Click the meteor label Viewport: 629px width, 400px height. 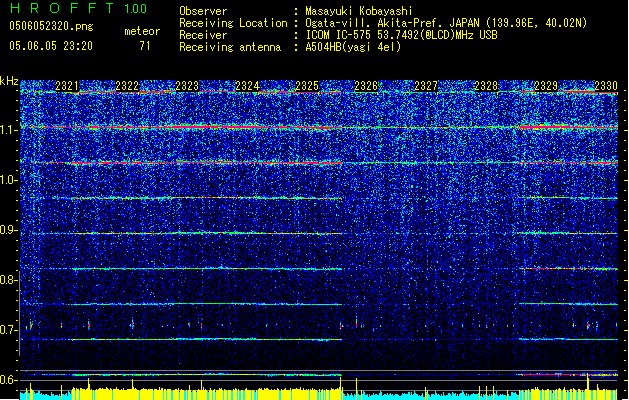pyautogui.click(x=142, y=31)
